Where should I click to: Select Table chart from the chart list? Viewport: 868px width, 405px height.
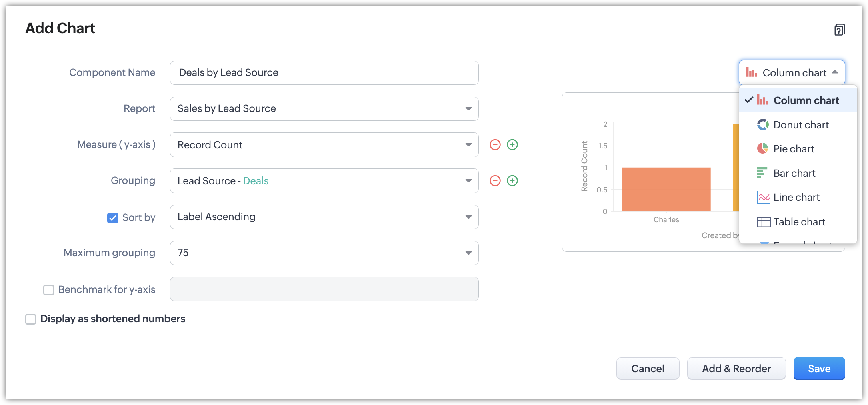(x=799, y=222)
